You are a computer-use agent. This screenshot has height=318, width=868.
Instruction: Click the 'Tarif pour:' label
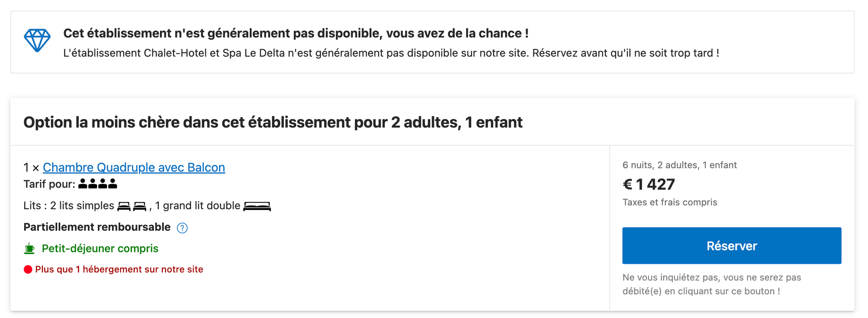49,184
